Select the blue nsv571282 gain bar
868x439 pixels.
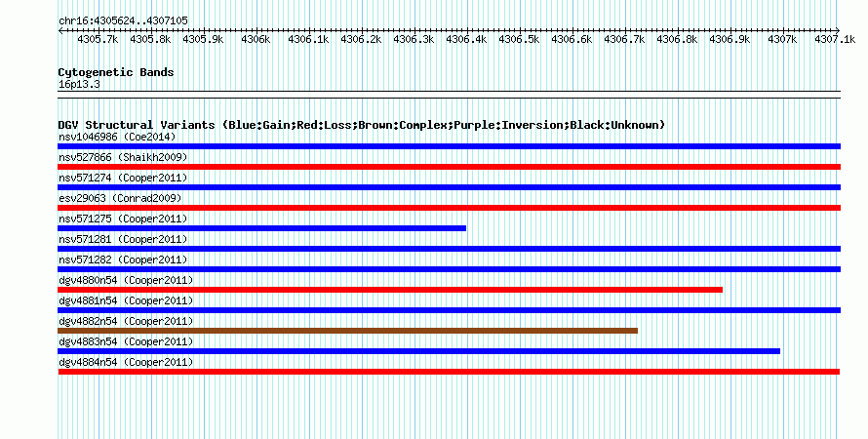pyautogui.click(x=449, y=269)
